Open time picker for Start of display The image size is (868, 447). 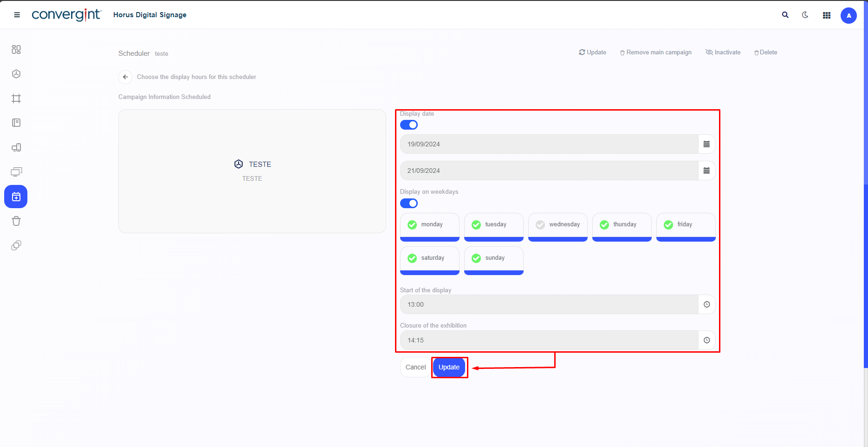pyautogui.click(x=706, y=305)
